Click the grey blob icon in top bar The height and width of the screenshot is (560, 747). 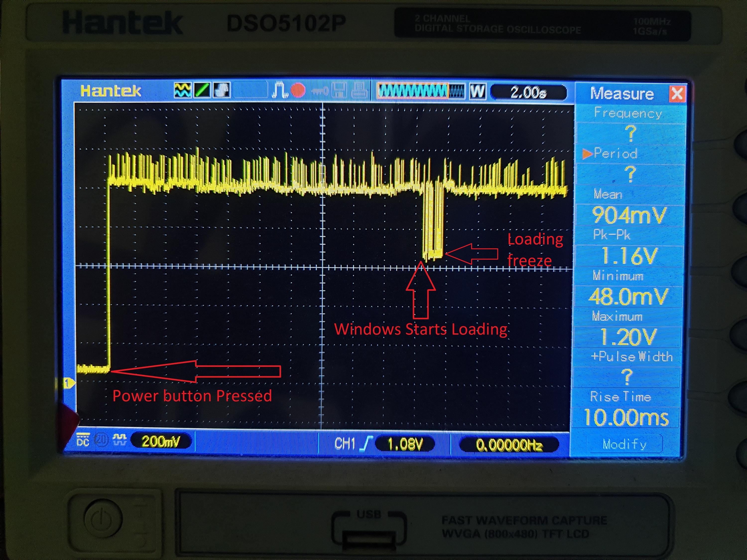222,90
